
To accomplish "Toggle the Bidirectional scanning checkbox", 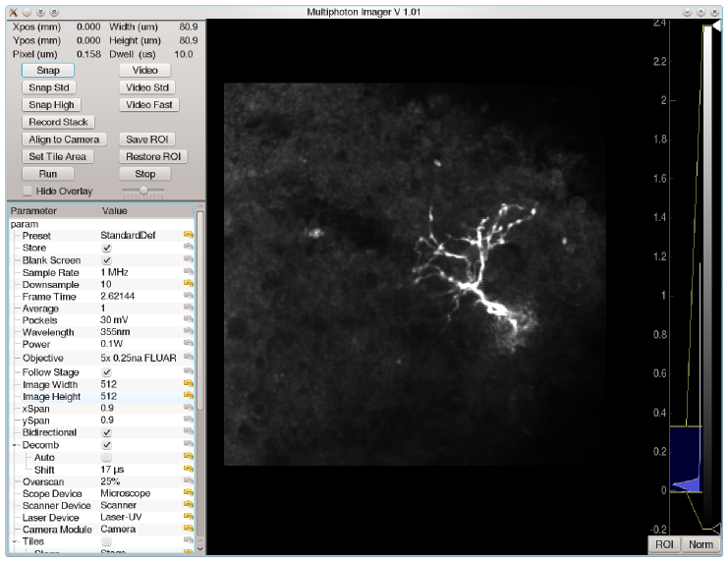I will (x=107, y=432).
